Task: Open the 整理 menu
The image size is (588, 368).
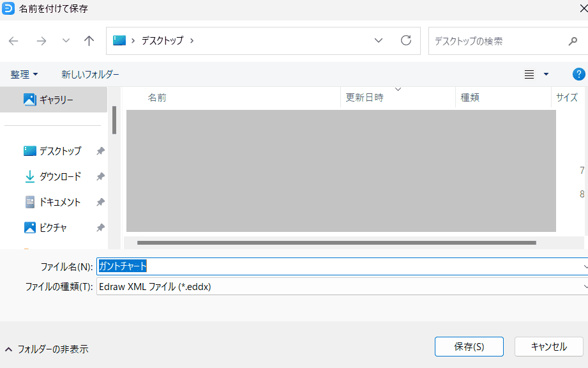Action: pos(24,74)
